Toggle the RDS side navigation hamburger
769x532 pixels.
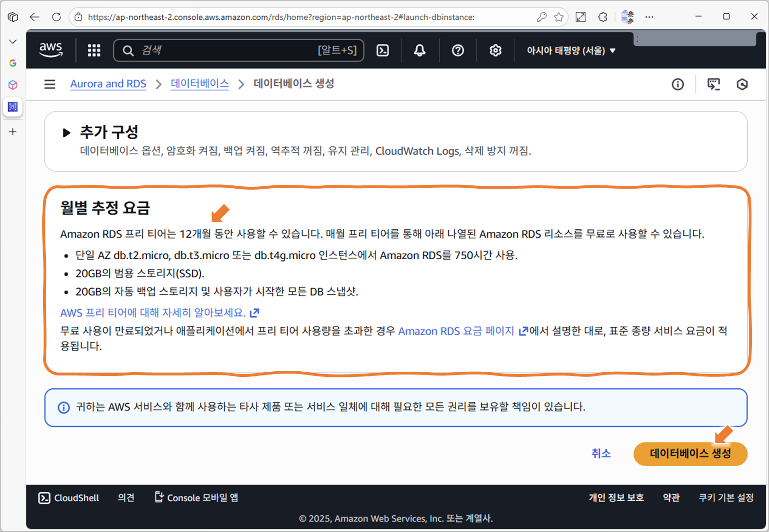click(x=50, y=84)
